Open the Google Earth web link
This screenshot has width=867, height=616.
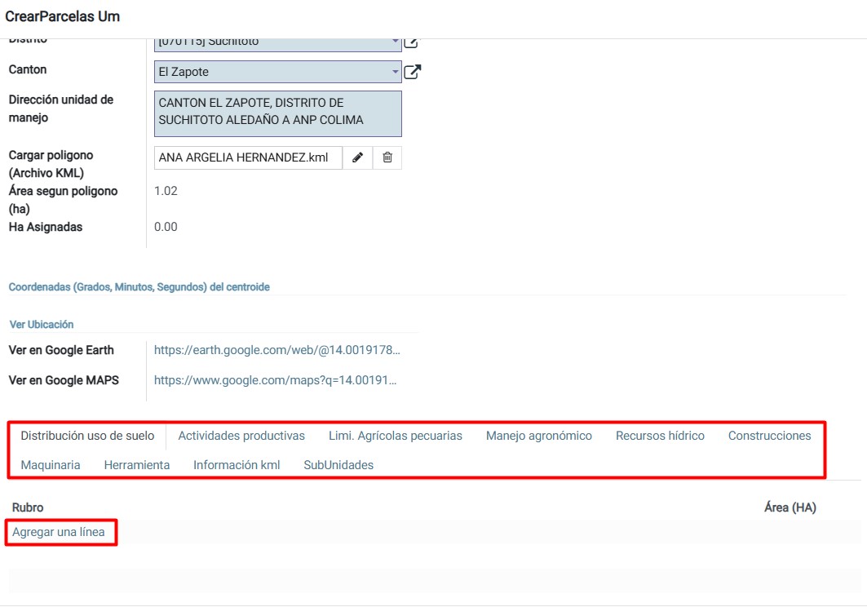click(x=277, y=350)
